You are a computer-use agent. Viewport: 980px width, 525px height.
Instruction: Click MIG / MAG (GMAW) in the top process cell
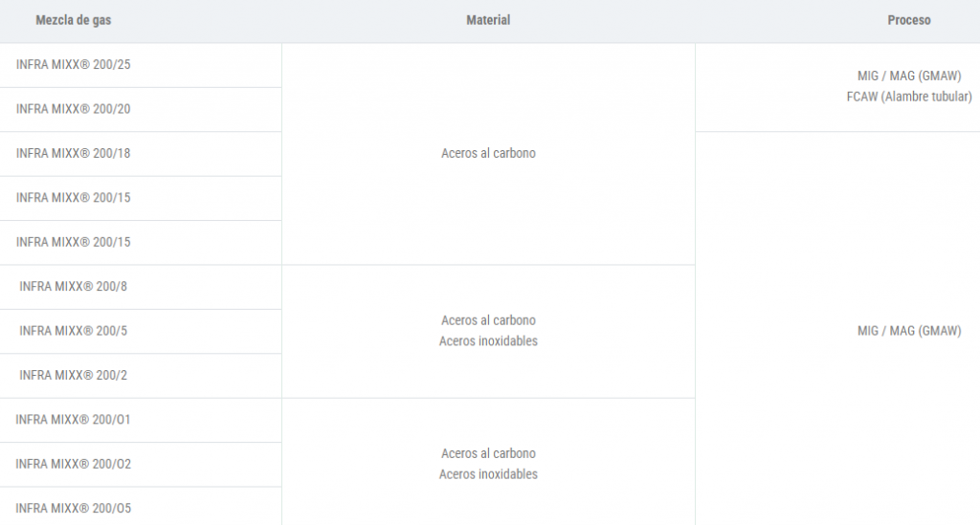909,77
